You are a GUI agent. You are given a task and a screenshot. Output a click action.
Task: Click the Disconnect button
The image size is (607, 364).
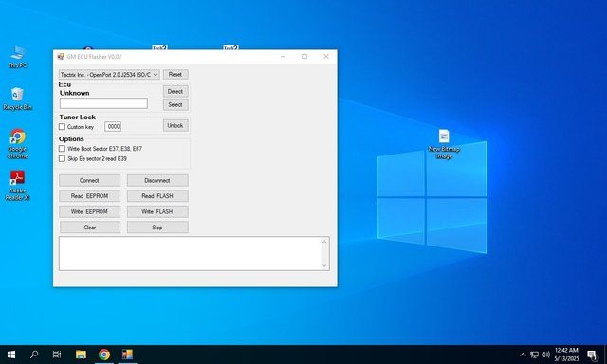(x=157, y=181)
